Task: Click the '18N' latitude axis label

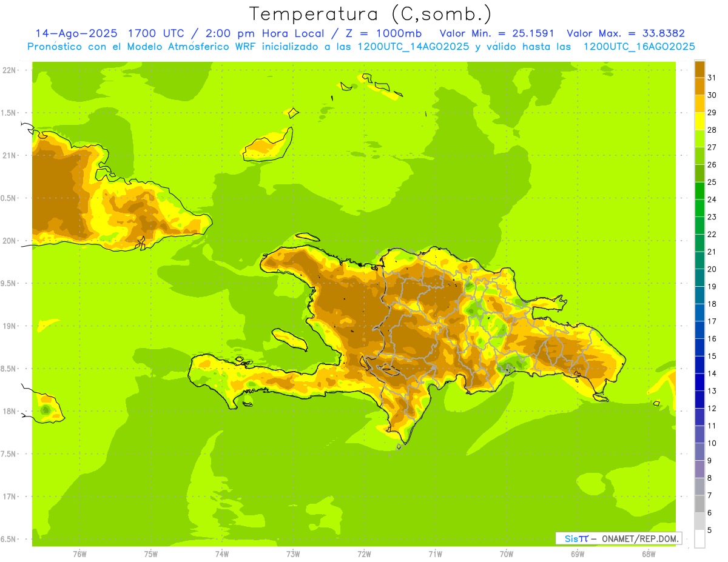Action: pos(9,412)
